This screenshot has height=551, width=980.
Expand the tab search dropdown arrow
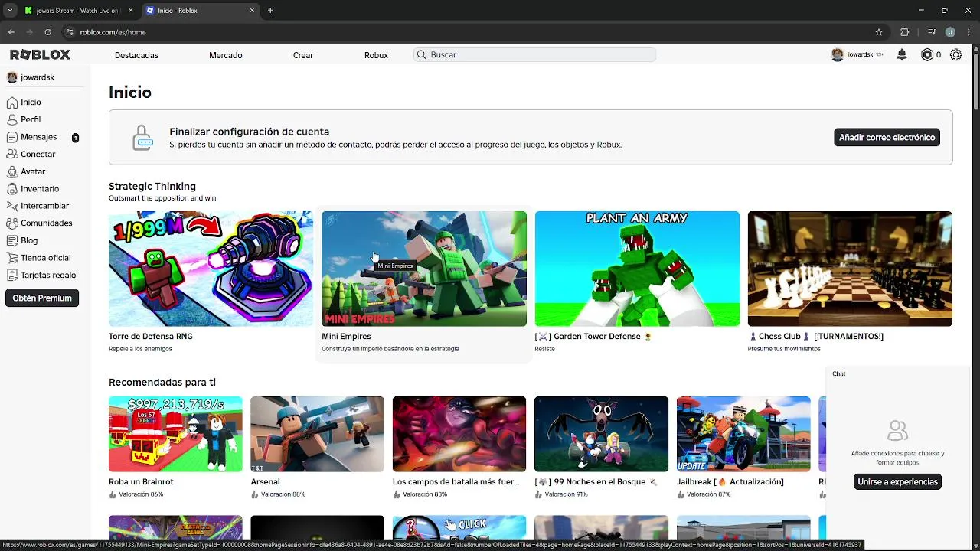point(10,11)
